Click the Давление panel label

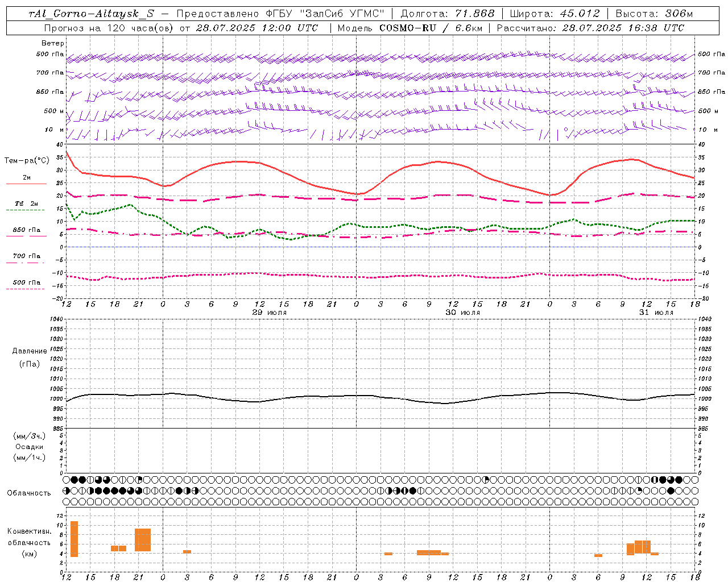[x=30, y=351]
